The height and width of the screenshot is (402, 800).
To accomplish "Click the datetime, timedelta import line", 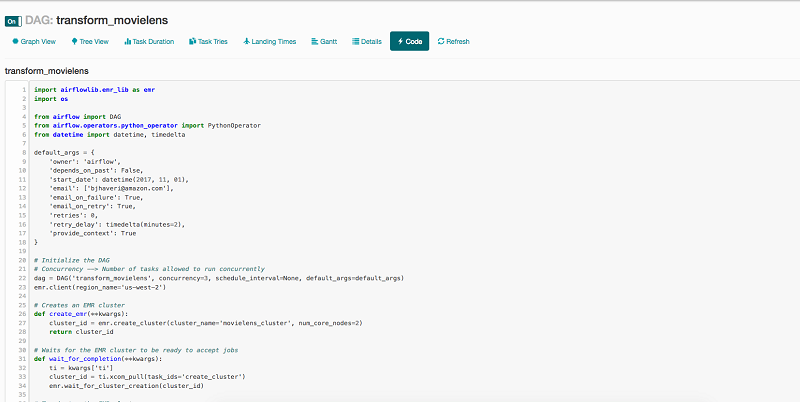I will (110, 135).
